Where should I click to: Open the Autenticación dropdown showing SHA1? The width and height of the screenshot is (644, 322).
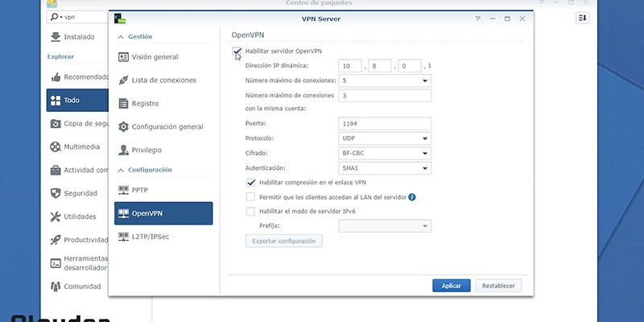tap(385, 168)
